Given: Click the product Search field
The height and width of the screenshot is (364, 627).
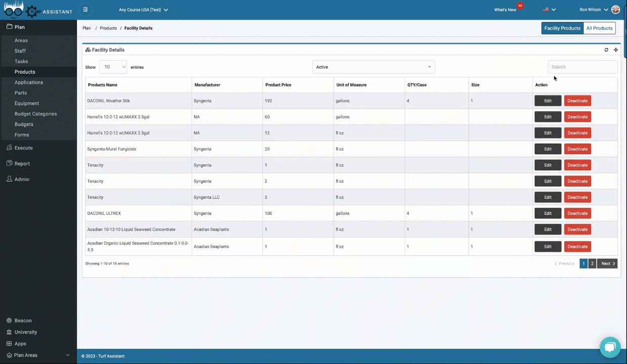Looking at the screenshot, I should click(x=583, y=67).
